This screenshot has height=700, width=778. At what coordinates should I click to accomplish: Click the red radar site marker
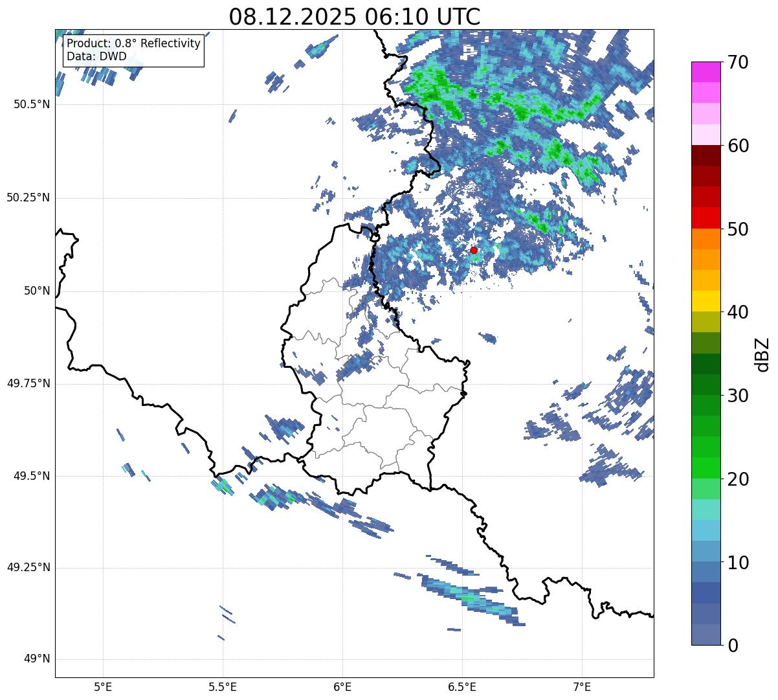(473, 250)
